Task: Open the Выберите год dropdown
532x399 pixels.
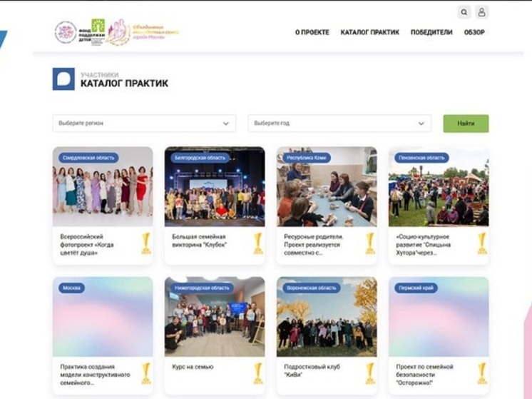Action: pyautogui.click(x=339, y=123)
